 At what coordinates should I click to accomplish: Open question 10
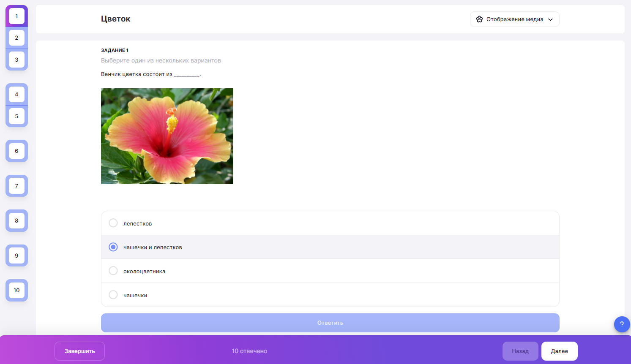pyautogui.click(x=16, y=290)
